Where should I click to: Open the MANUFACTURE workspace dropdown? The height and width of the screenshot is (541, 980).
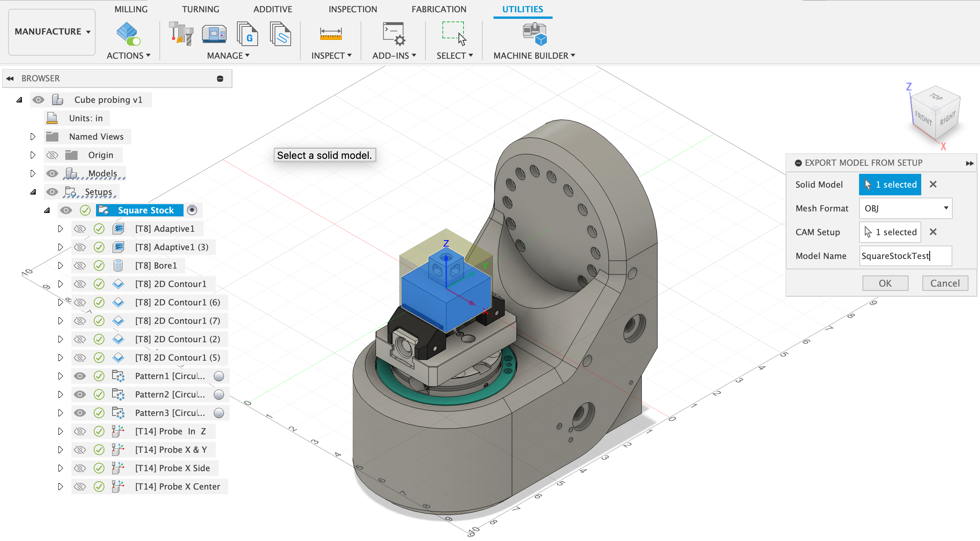[x=52, y=32]
